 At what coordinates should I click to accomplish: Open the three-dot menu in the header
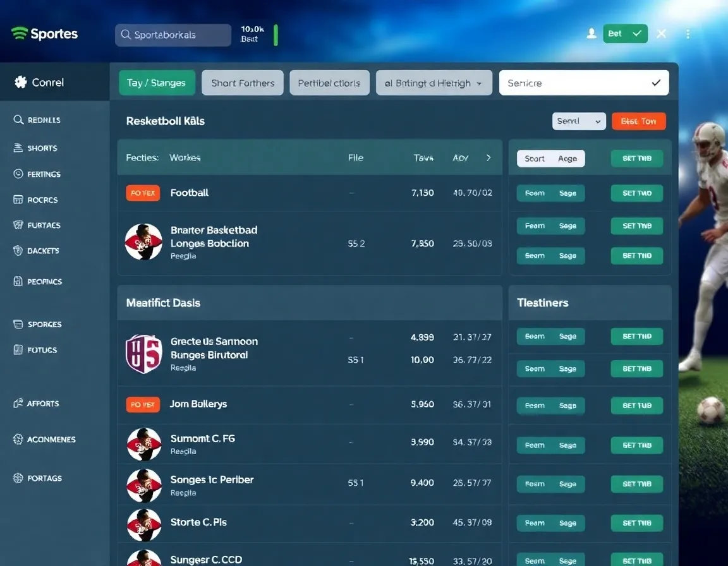(x=688, y=34)
